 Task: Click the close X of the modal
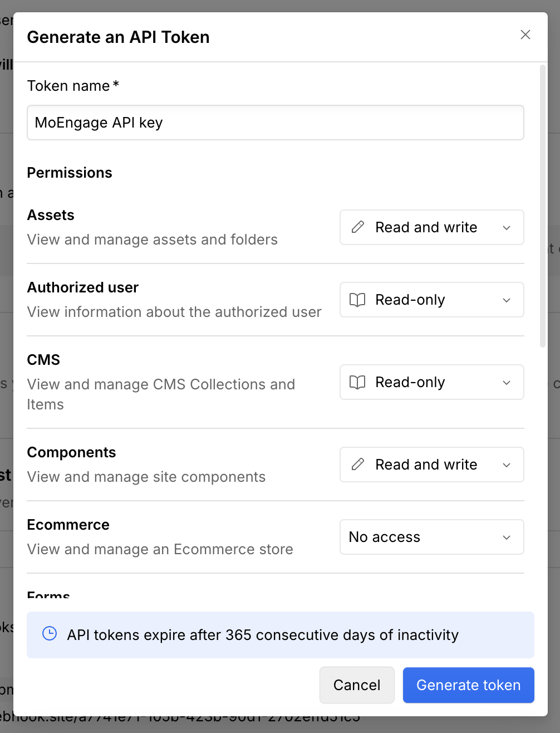pos(525,35)
